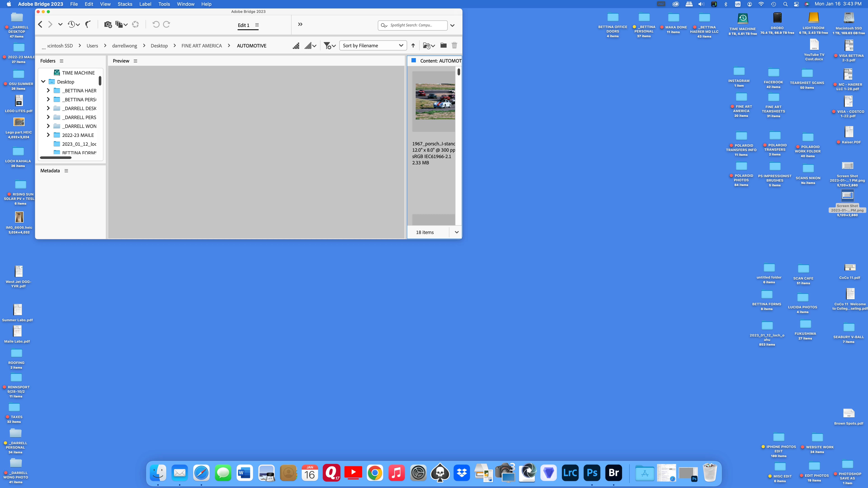The width and height of the screenshot is (868, 488).
Task: Click the boomerang return-to-app icon
Action: [x=88, y=25]
